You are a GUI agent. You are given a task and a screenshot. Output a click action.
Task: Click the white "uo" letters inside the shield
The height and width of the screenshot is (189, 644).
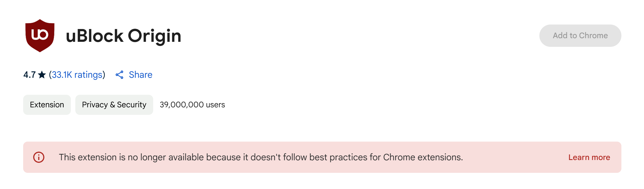coord(40,35)
